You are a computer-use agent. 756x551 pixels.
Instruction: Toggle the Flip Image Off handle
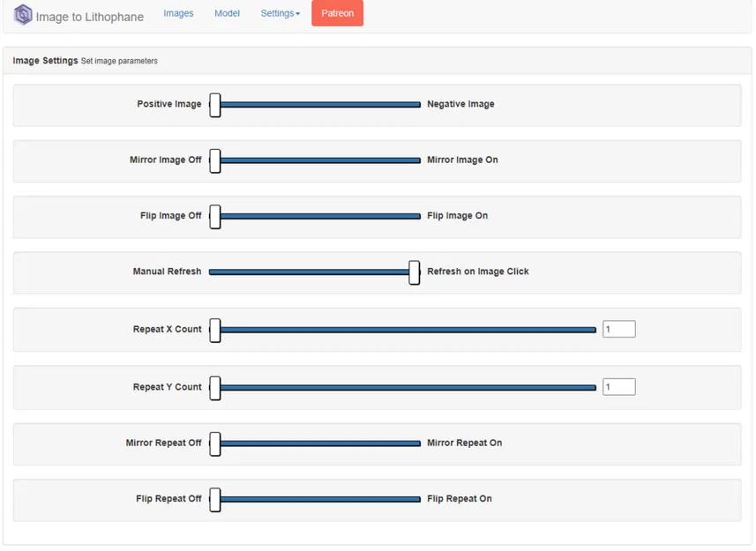215,216
